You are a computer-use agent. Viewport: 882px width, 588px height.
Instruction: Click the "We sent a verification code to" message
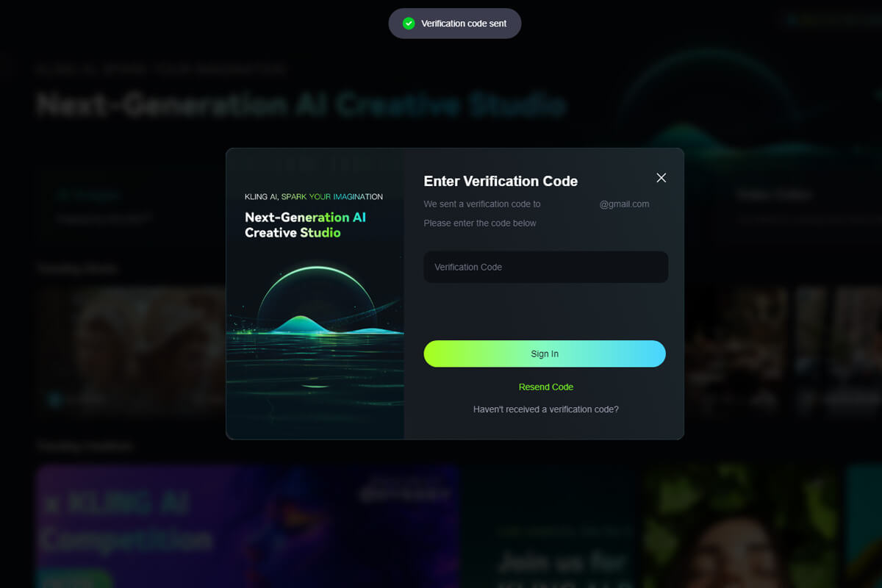click(x=482, y=204)
